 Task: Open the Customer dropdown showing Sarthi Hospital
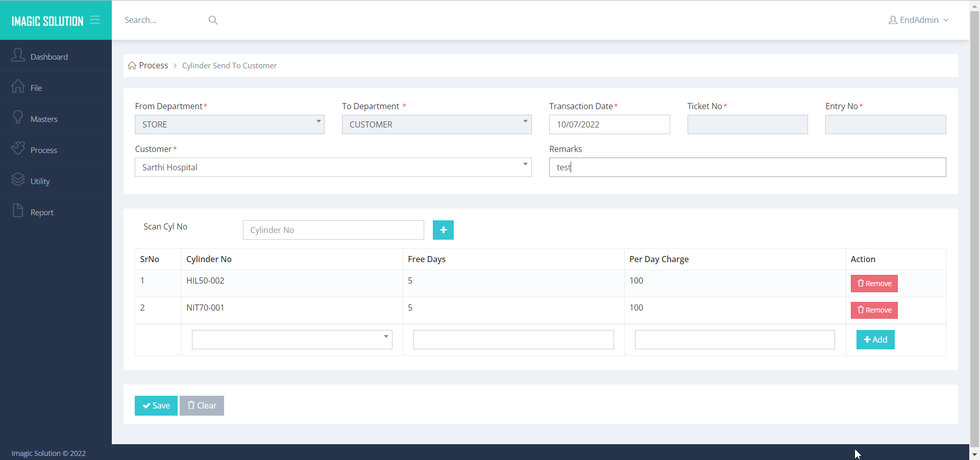coord(333,167)
